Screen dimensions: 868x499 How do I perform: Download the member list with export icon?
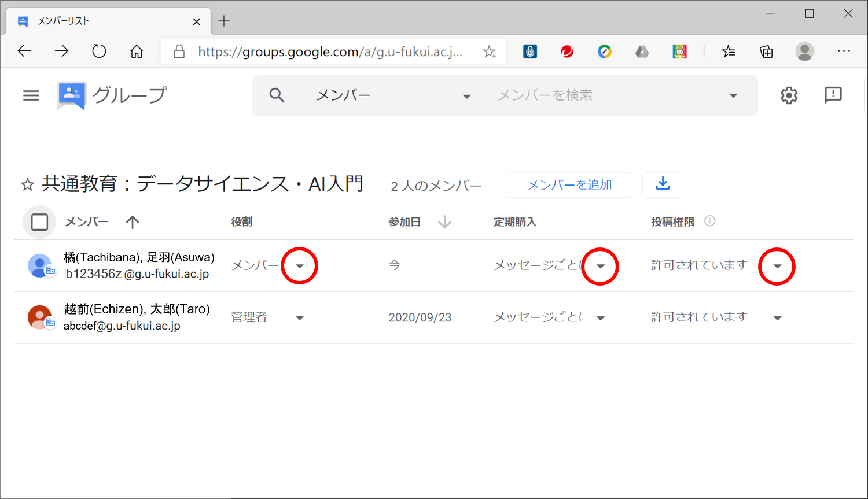pos(663,184)
